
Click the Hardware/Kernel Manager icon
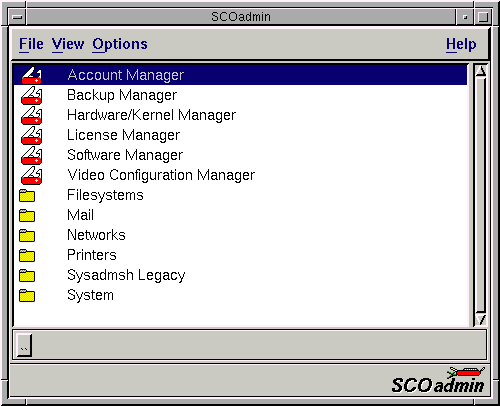point(31,115)
